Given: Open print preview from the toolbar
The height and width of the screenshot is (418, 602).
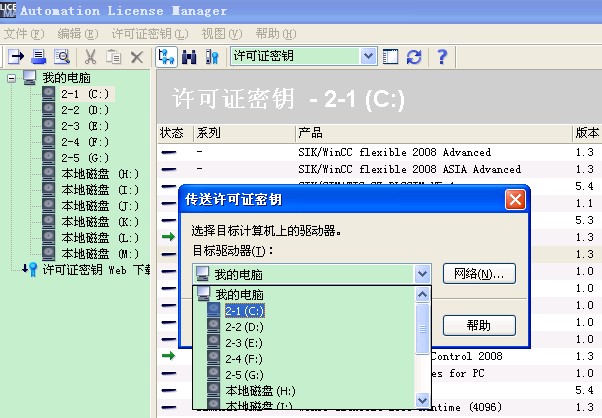Looking at the screenshot, I should tap(61, 57).
